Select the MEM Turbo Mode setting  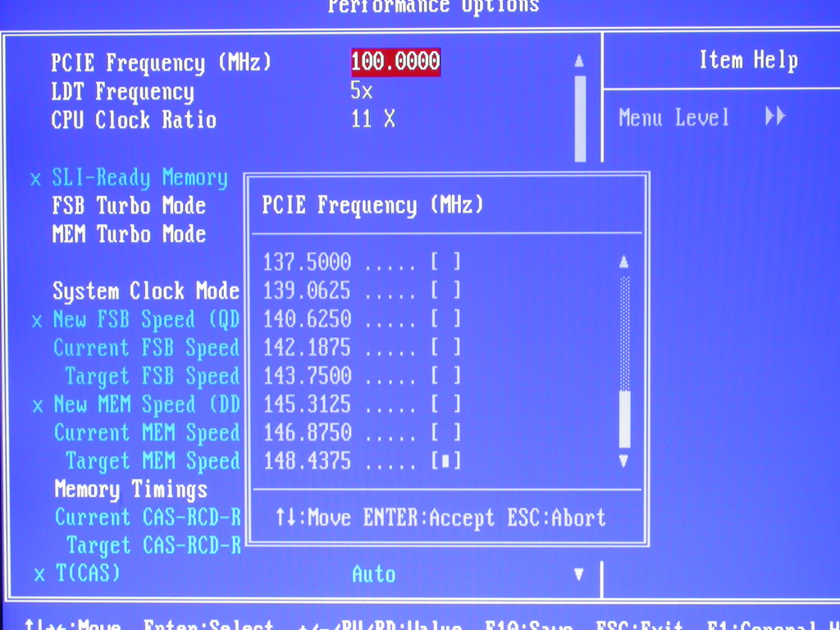[129, 234]
